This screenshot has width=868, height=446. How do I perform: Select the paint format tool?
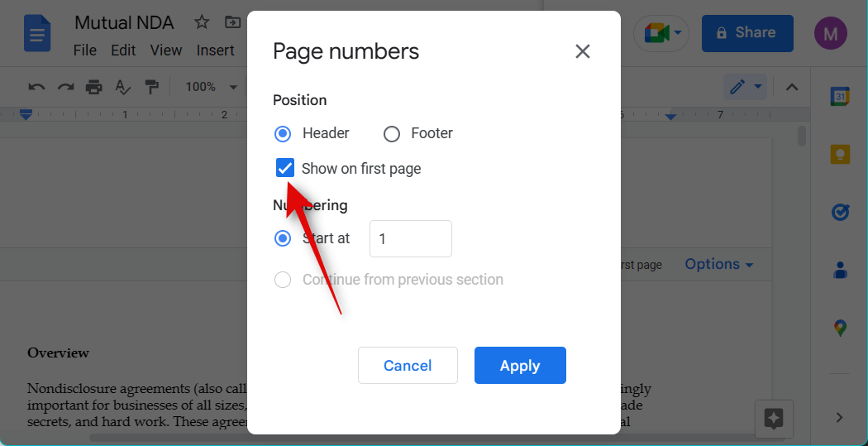pyautogui.click(x=151, y=87)
